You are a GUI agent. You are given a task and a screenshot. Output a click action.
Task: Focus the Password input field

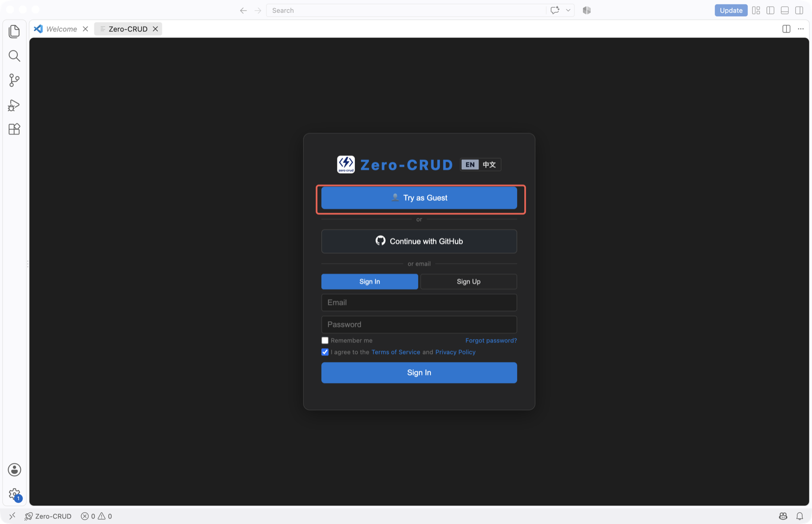coord(419,325)
